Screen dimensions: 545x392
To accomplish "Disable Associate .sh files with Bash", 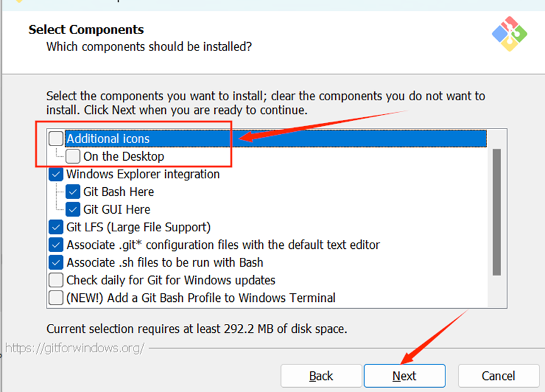I will click(x=56, y=262).
